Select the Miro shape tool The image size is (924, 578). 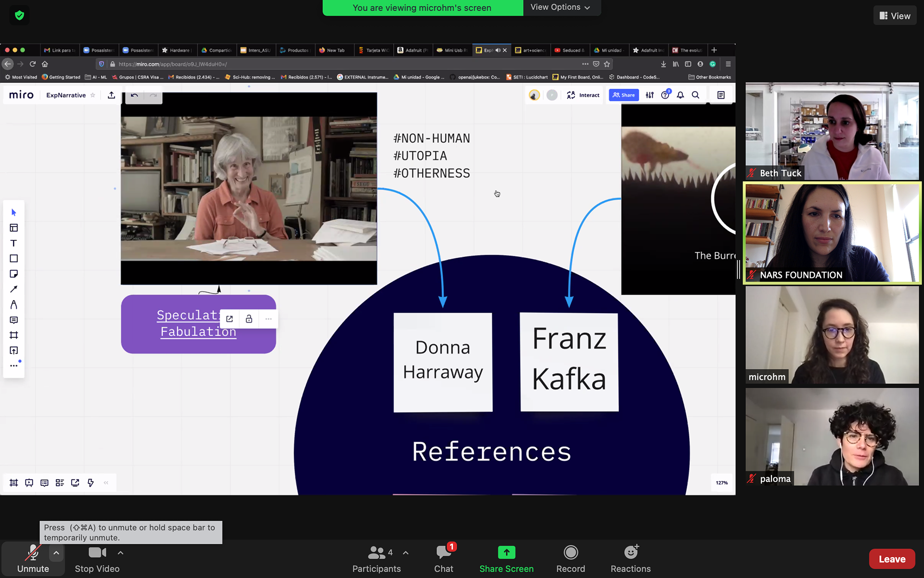pos(13,259)
